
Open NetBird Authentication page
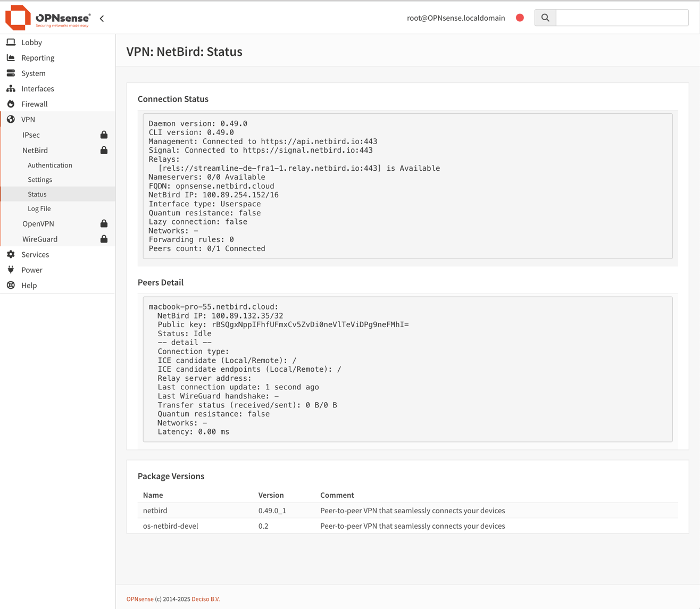(x=50, y=165)
